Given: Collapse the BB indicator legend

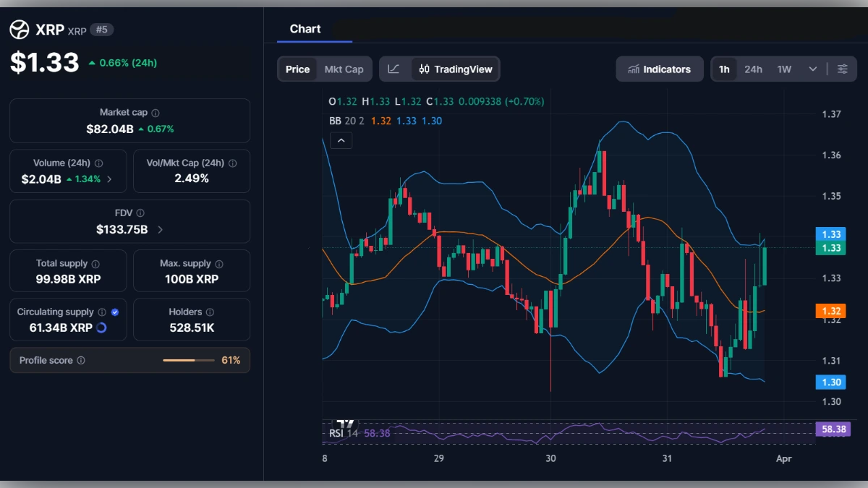Looking at the screenshot, I should 341,140.
